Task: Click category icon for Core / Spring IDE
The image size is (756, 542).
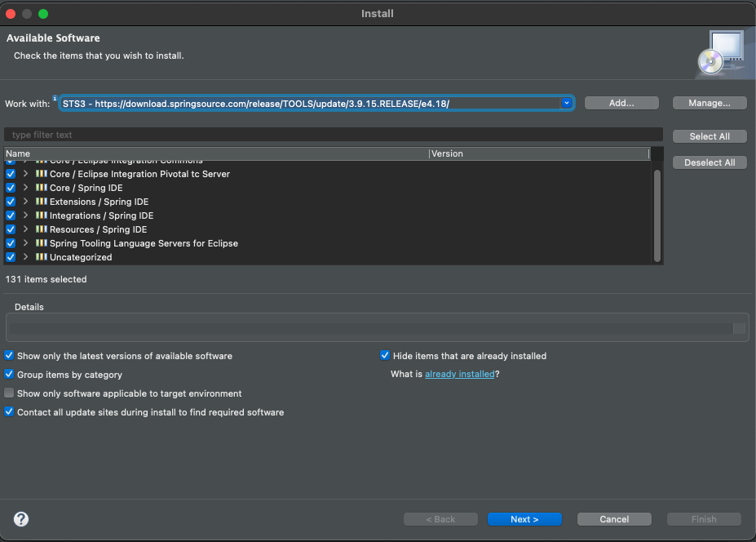Action: 42,187
